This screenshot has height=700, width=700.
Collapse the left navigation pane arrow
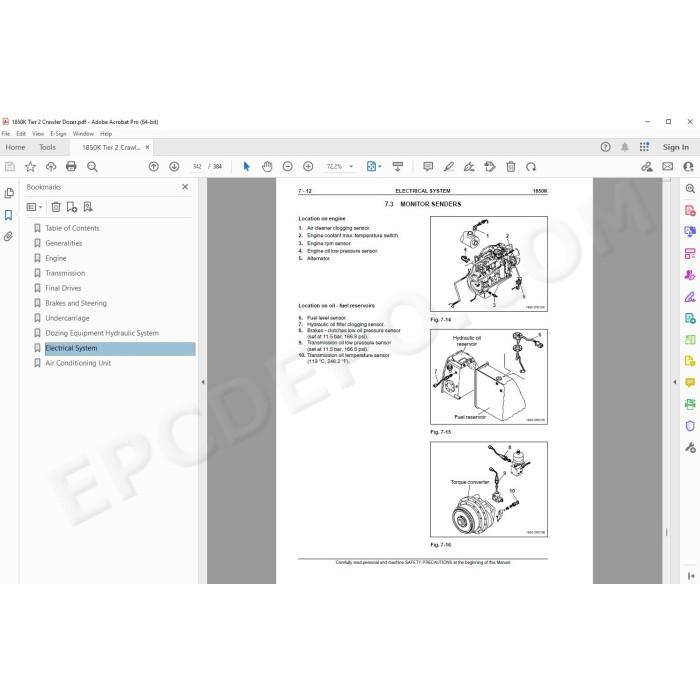click(203, 382)
